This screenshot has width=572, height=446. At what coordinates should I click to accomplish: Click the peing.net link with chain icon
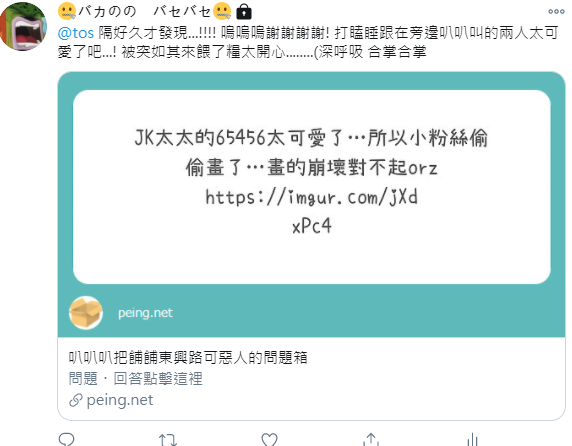[x=111, y=400]
